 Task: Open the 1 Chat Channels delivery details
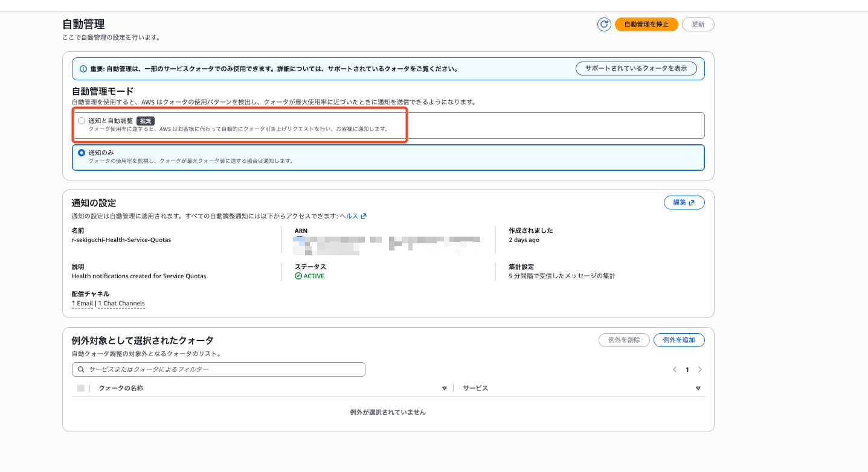[x=121, y=304]
